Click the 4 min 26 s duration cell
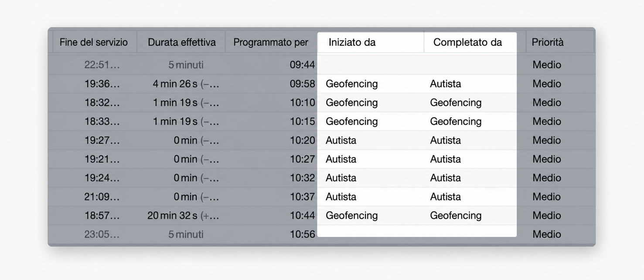Screen dimensions: 644x280 tap(186, 84)
